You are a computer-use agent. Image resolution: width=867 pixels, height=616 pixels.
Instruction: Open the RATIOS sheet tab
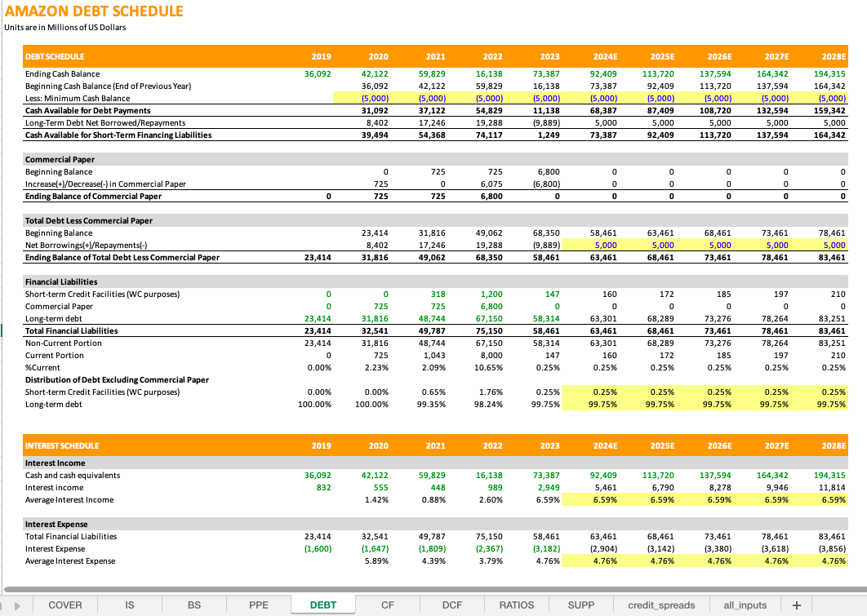click(x=517, y=605)
